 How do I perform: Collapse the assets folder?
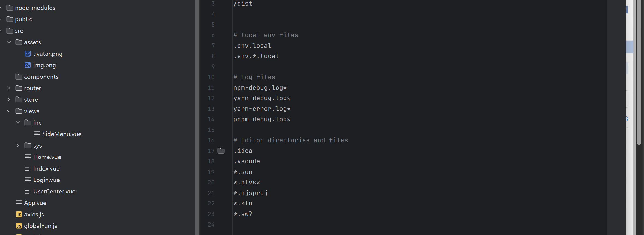click(x=9, y=42)
